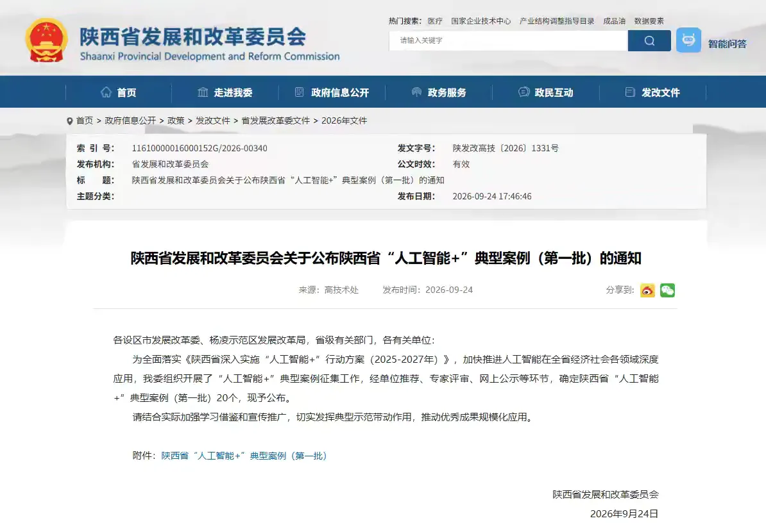Image resolution: width=766 pixels, height=532 pixels.
Task: Select the hot search term 数据要素
Action: point(649,21)
